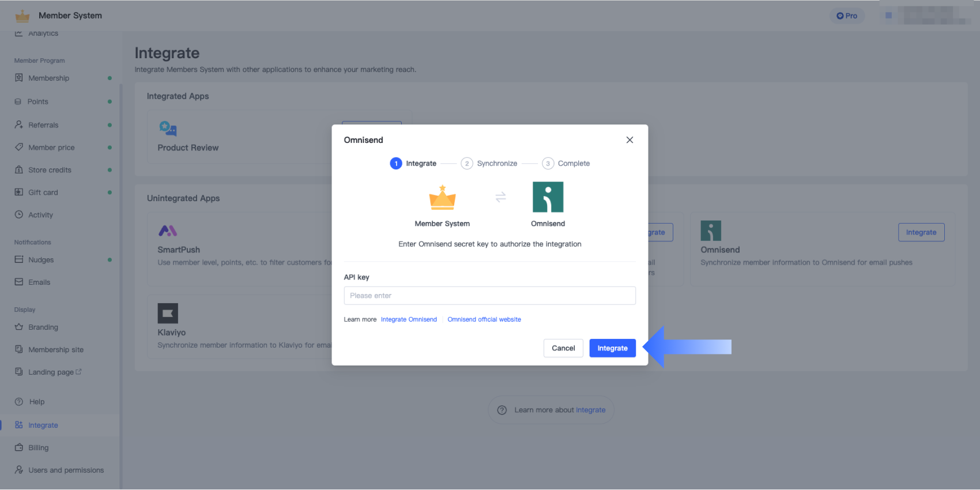This screenshot has height=490, width=980.
Task: Click the Users and permissions icon
Action: click(x=19, y=470)
